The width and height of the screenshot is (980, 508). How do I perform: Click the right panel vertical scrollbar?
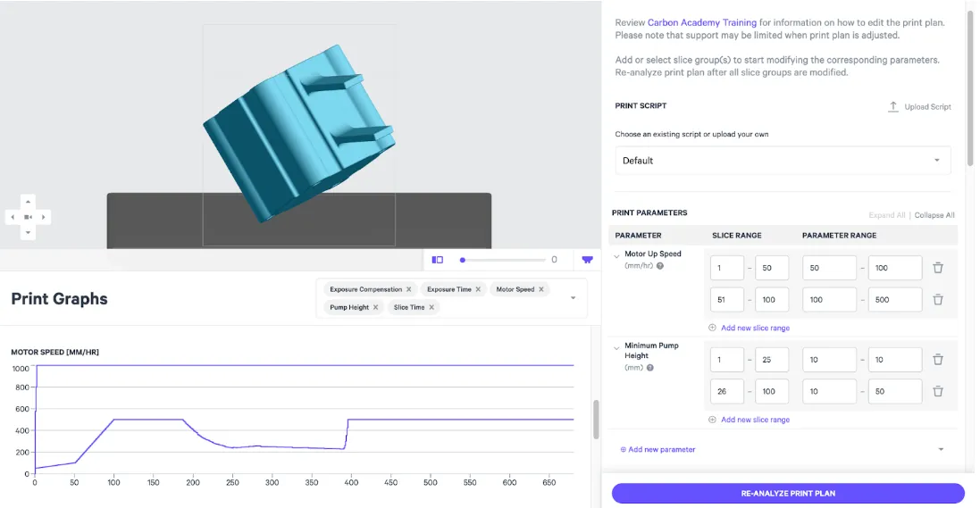tap(970, 87)
